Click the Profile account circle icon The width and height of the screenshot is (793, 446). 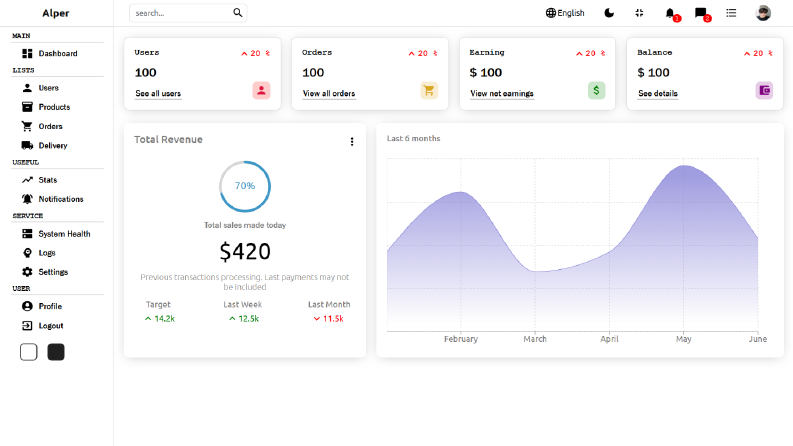[x=27, y=306]
